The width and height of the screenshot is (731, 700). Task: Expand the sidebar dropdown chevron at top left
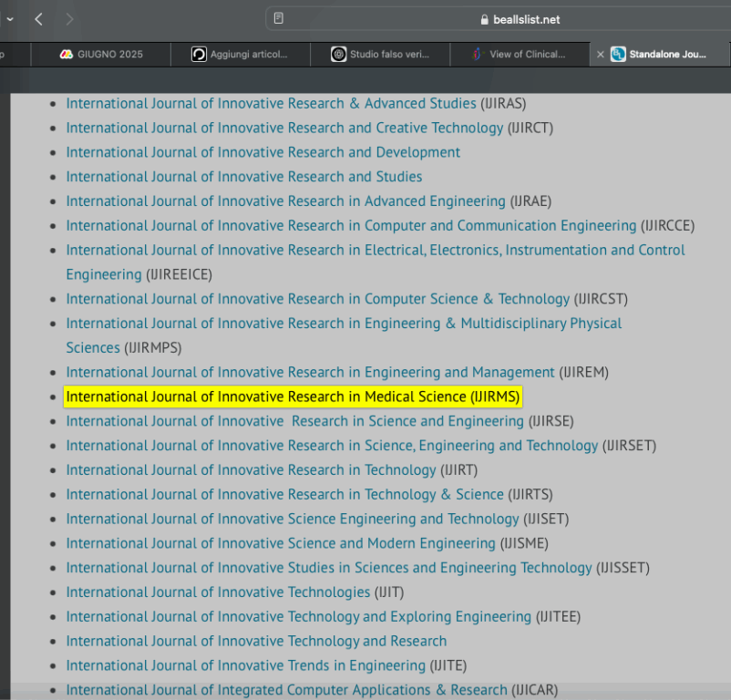pyautogui.click(x=10, y=19)
